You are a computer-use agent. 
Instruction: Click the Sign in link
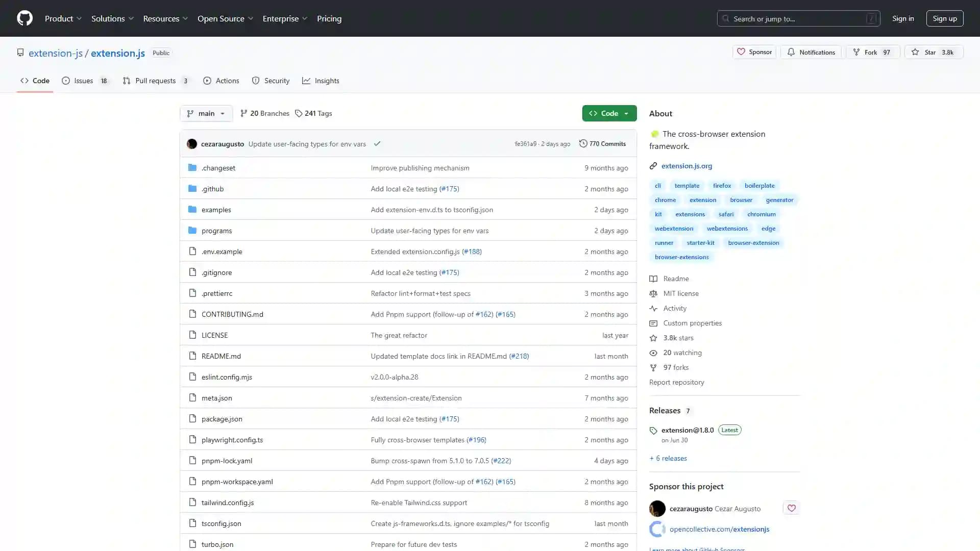tap(903, 18)
